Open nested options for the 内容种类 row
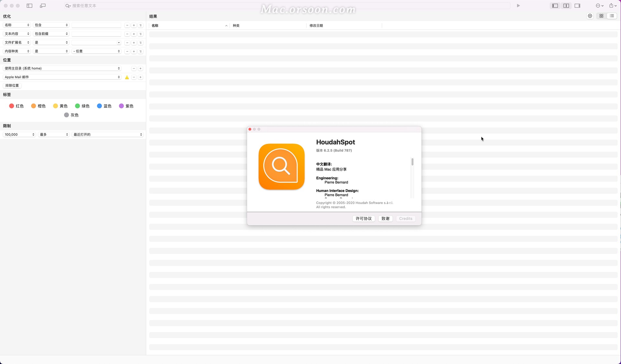This screenshot has height=364, width=621. click(x=141, y=51)
